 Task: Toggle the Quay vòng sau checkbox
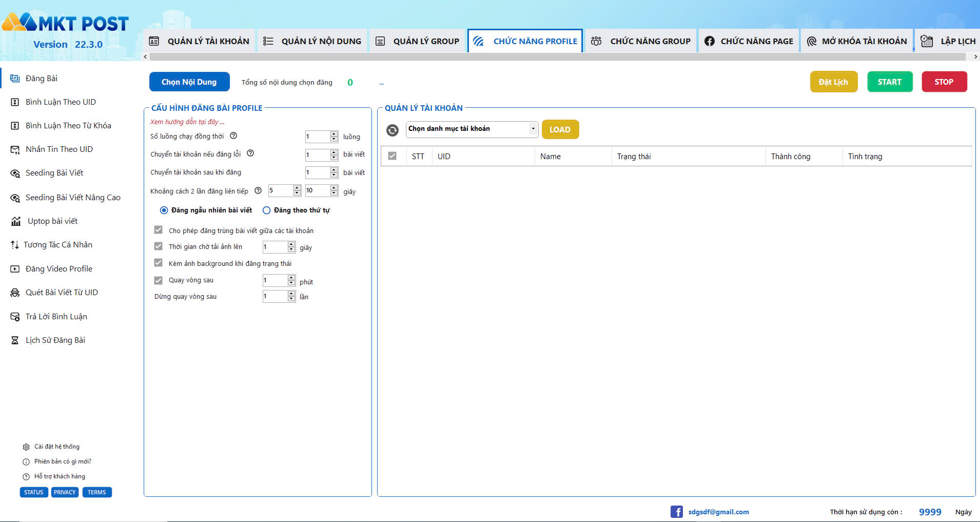click(159, 280)
